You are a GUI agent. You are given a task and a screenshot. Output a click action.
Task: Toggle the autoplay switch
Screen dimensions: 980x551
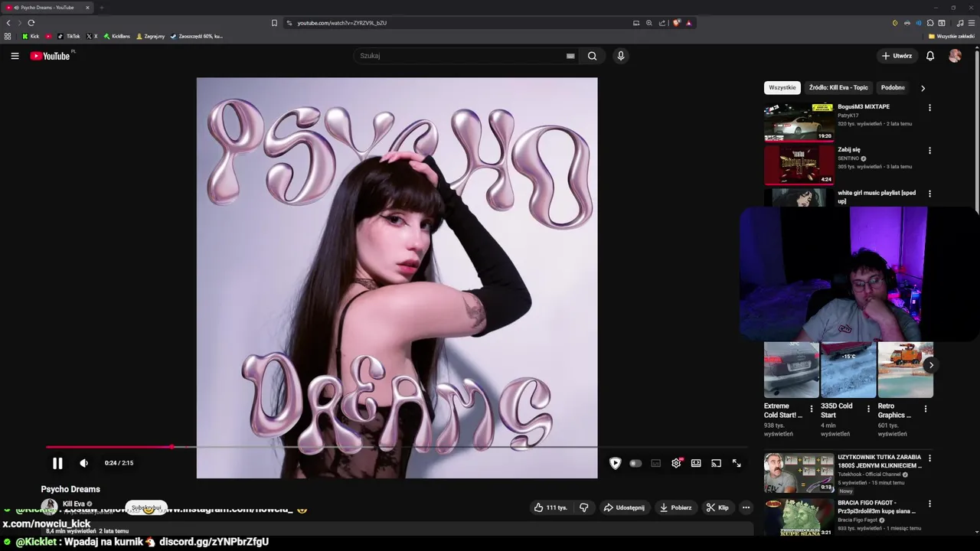[x=635, y=463]
